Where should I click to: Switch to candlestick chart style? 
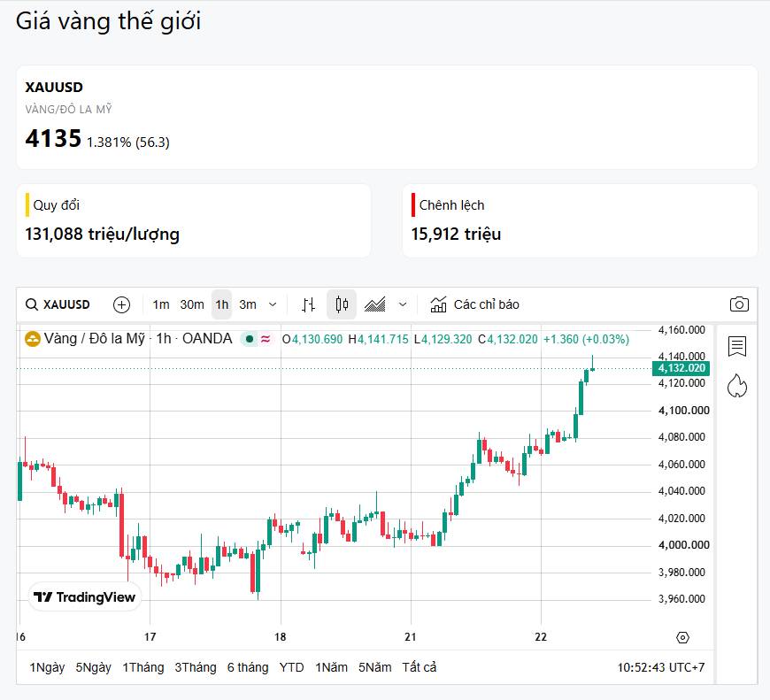point(342,304)
